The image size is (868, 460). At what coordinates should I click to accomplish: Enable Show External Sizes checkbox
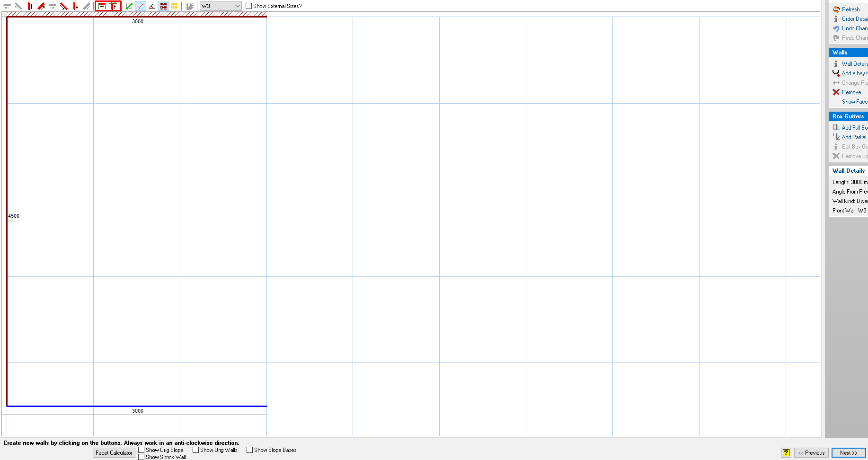[x=248, y=6]
